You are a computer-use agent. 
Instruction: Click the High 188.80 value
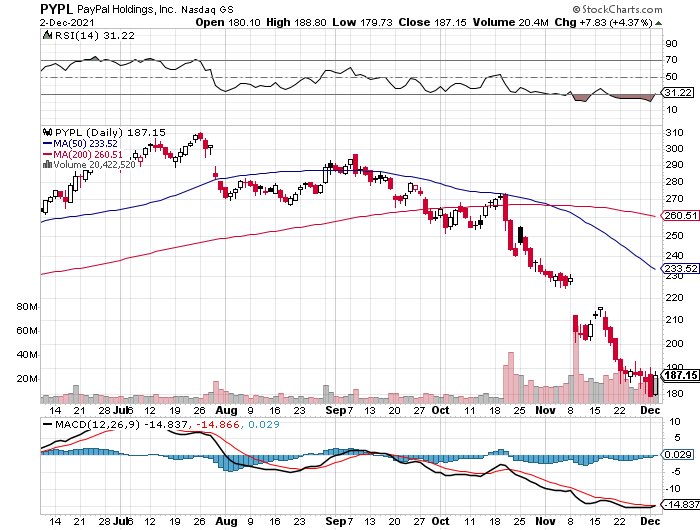point(296,22)
